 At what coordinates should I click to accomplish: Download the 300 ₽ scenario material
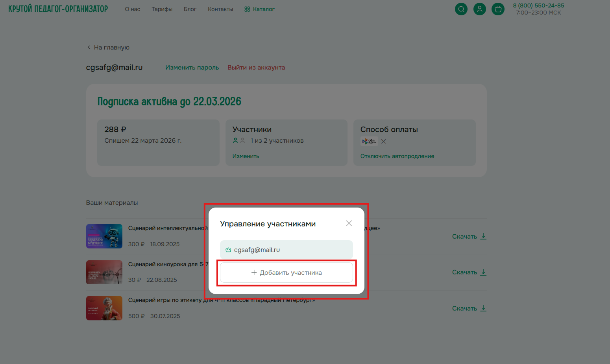[x=469, y=236]
